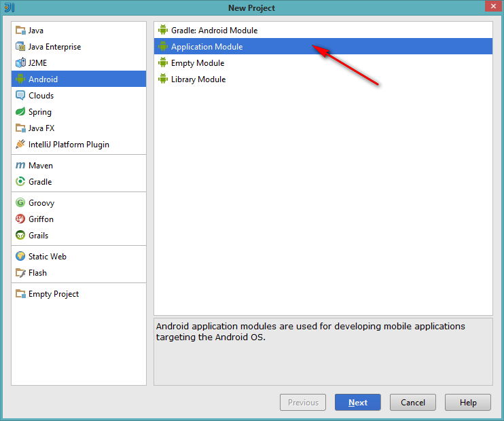Click the Spring leaf icon

[x=20, y=112]
